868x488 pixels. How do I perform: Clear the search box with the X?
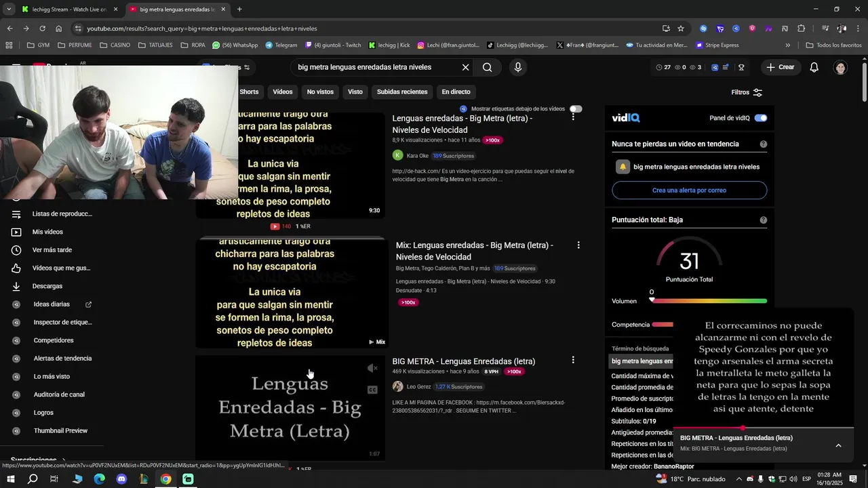pos(465,67)
